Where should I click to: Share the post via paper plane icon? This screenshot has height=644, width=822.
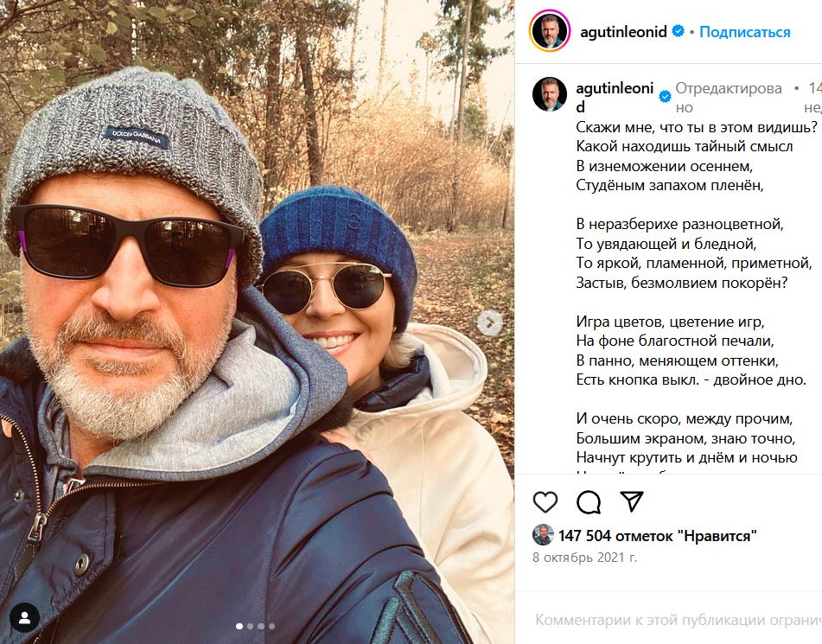coord(631,502)
